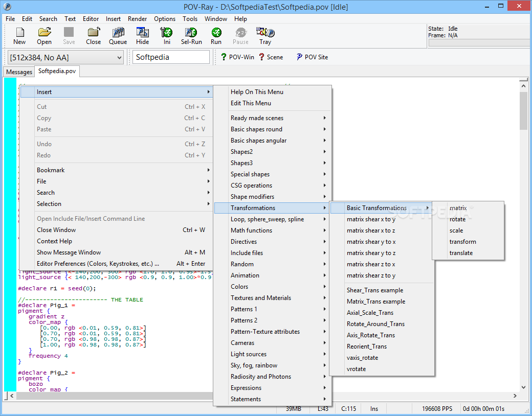
Task: Open the Render menu
Action: pyautogui.click(x=138, y=19)
